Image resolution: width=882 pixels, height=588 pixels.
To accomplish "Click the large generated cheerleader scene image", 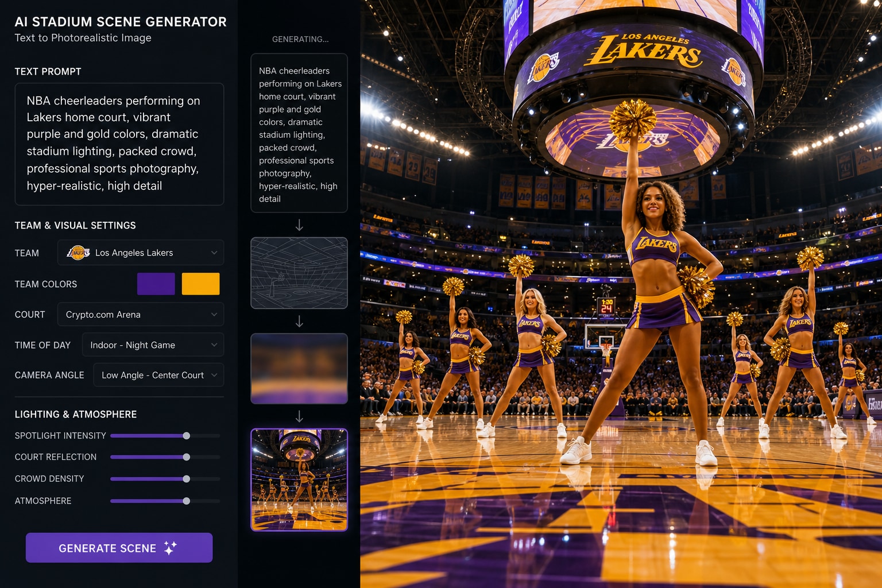I will (x=621, y=294).
